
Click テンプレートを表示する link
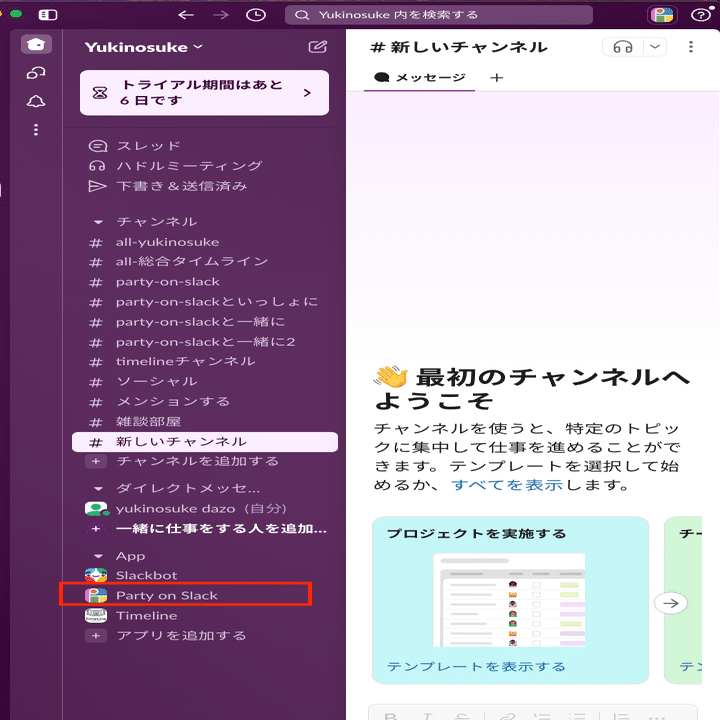tap(476, 667)
